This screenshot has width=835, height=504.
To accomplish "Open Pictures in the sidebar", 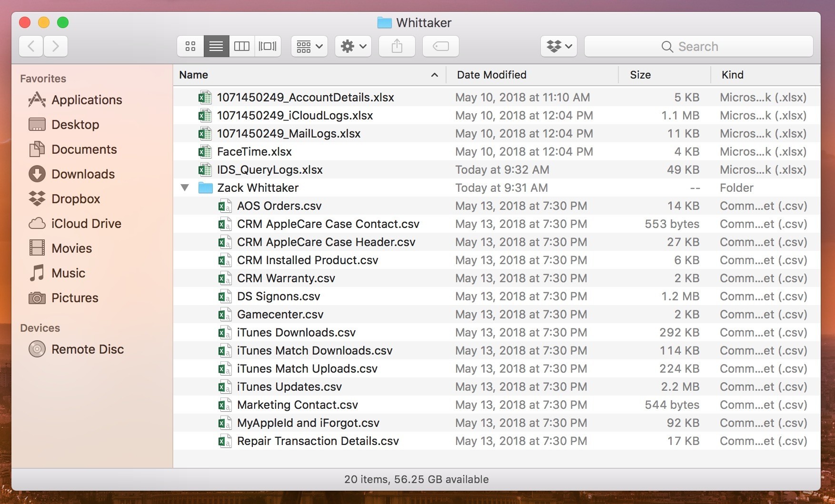I will pos(63,298).
